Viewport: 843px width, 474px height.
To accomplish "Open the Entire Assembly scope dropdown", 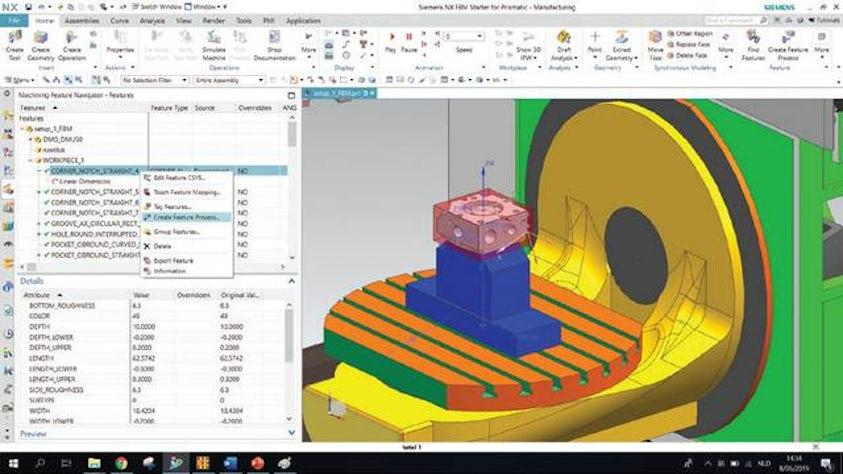I will click(229, 80).
